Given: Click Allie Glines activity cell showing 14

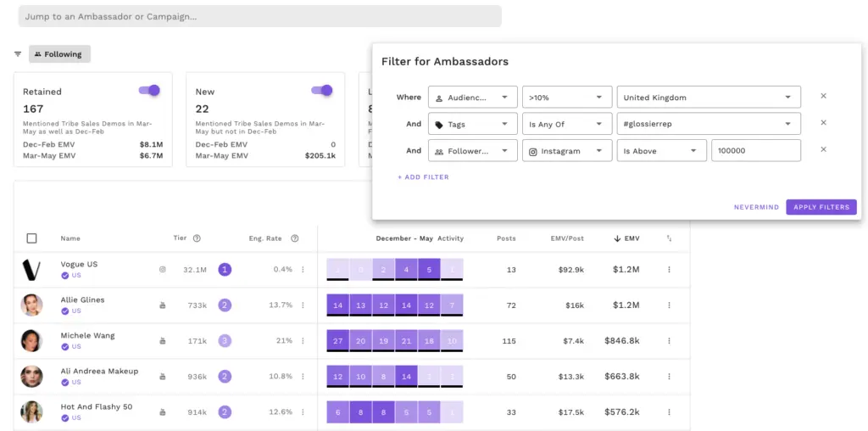Looking at the screenshot, I should point(338,305).
